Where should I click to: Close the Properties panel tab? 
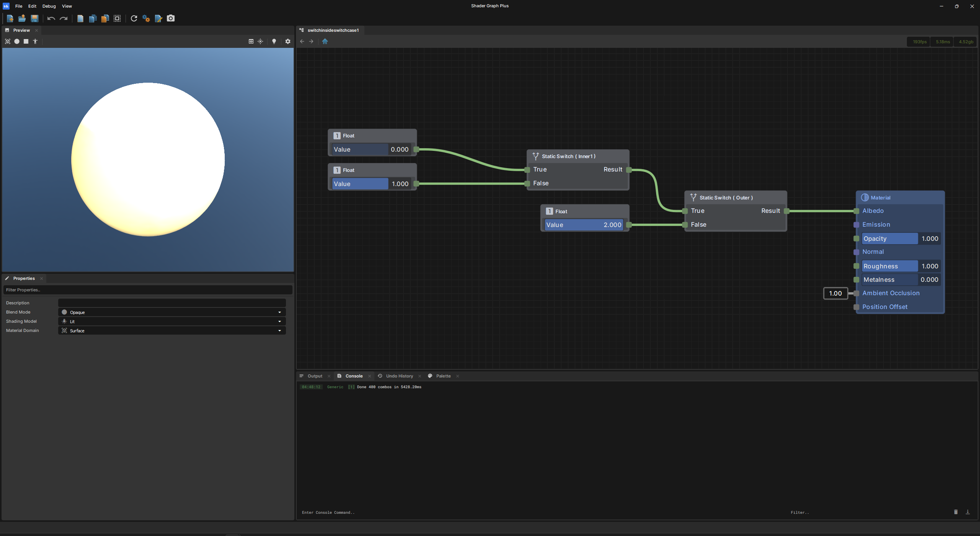click(41, 278)
